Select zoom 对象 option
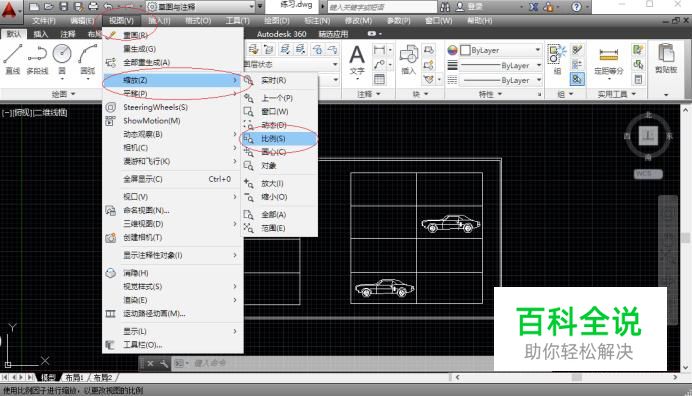Viewport: 692px width, 396px height. coord(279,166)
